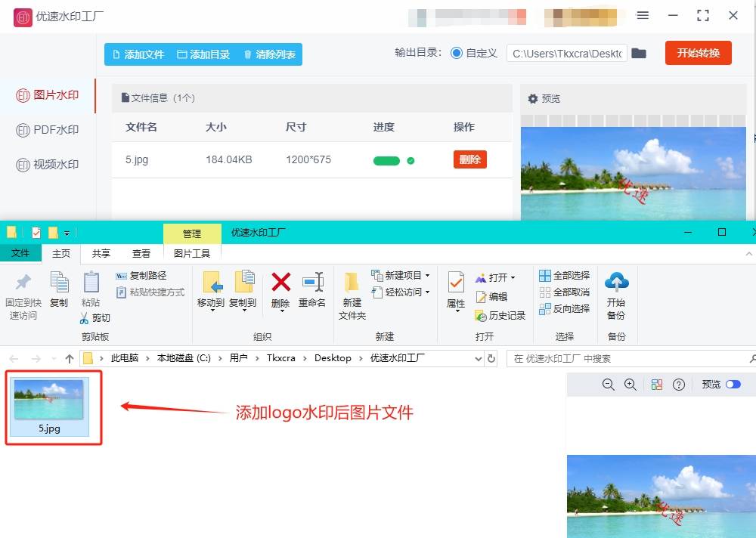Zoom out the preview with magnifier minus
This screenshot has width=756, height=538.
[x=609, y=385]
